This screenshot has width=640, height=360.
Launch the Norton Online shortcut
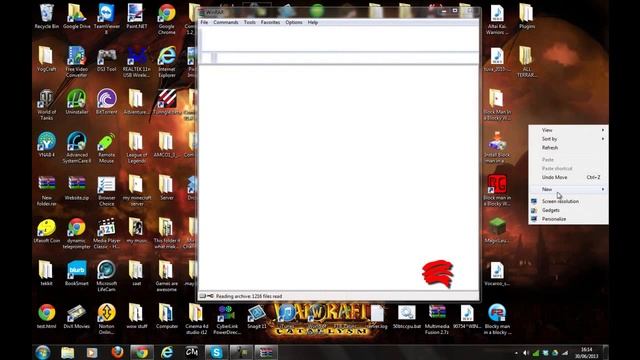(x=107, y=319)
